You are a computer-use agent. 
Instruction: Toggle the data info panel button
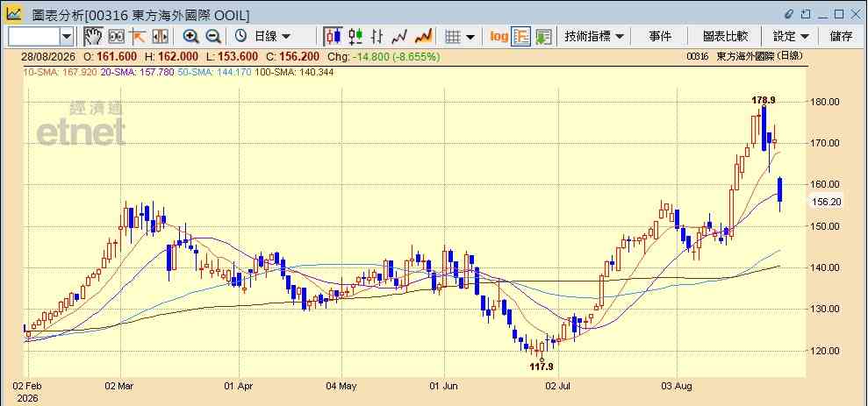click(521, 37)
